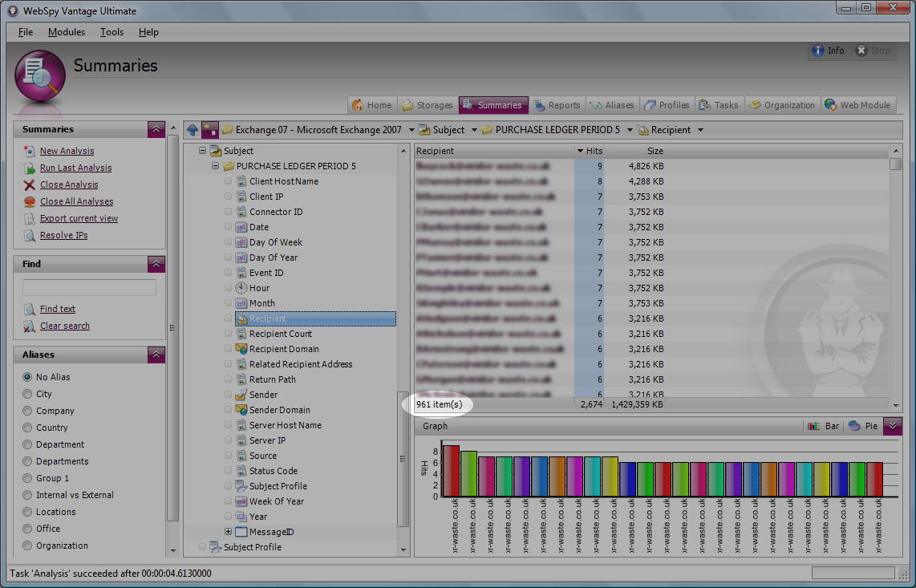Open the Modules menu
The image size is (916, 588).
pos(67,32)
